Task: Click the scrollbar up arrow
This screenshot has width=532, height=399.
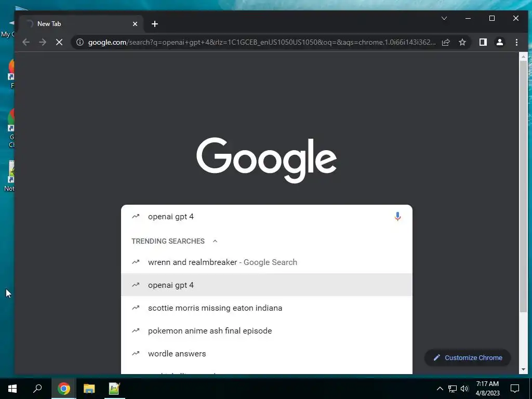Action: [x=523, y=57]
